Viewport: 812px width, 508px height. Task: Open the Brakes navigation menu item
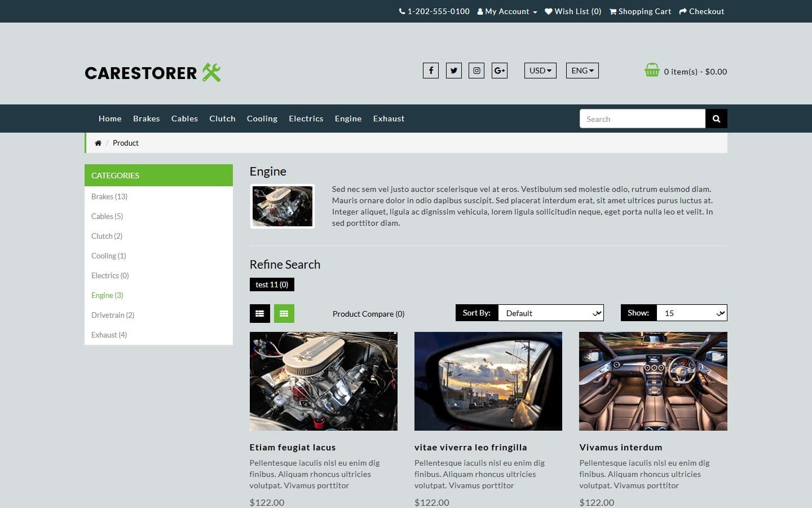[x=147, y=119]
